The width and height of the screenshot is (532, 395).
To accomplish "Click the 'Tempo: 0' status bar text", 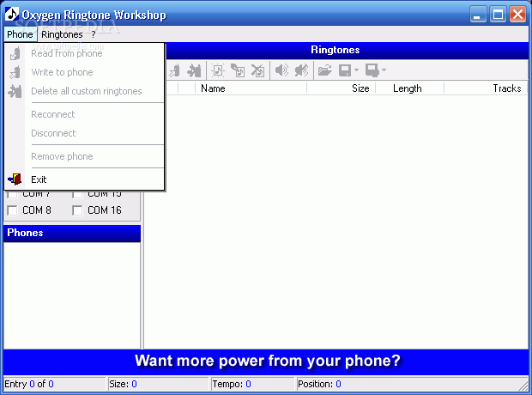I will click(232, 384).
